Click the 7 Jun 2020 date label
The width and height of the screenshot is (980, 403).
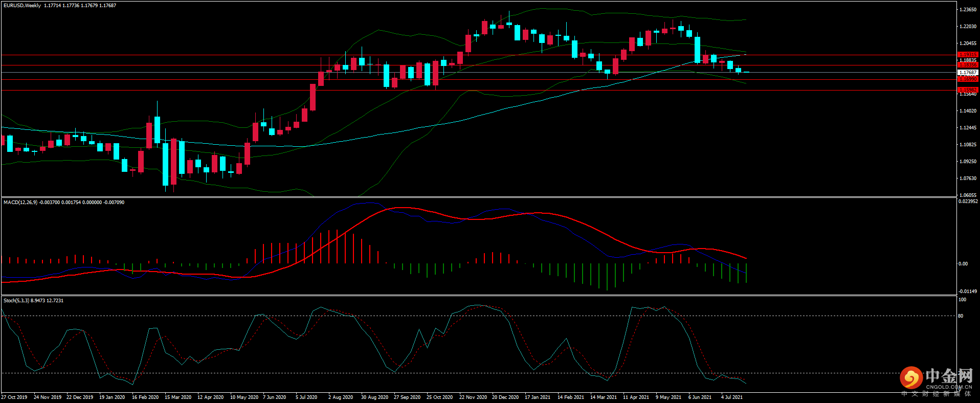tap(275, 397)
